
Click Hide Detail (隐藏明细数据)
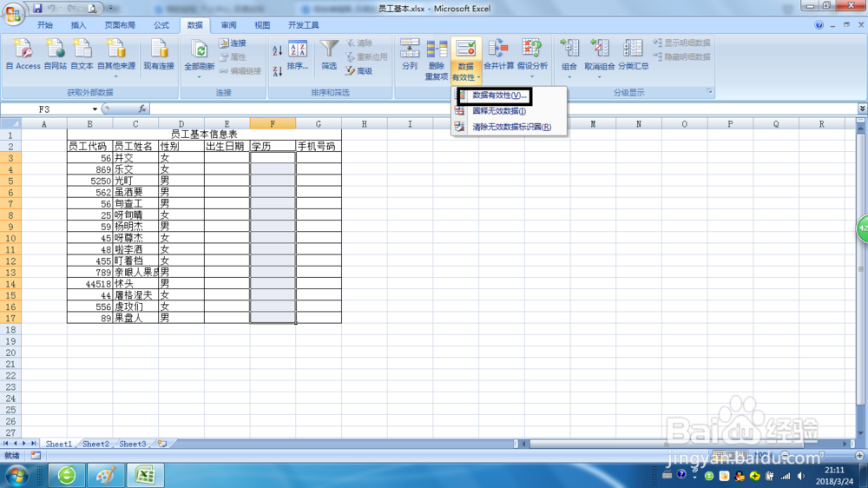coord(681,56)
